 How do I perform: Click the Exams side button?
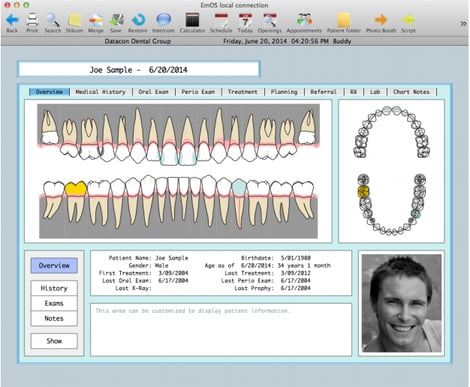[54, 303]
